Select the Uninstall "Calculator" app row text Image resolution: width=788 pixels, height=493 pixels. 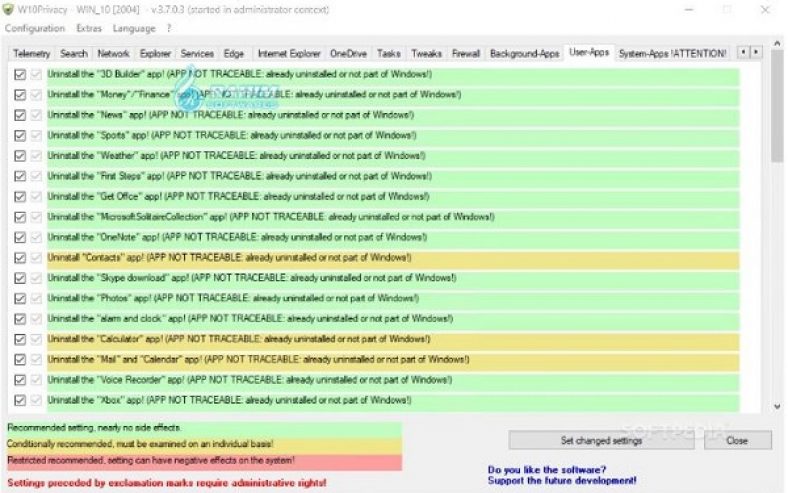coord(239,339)
